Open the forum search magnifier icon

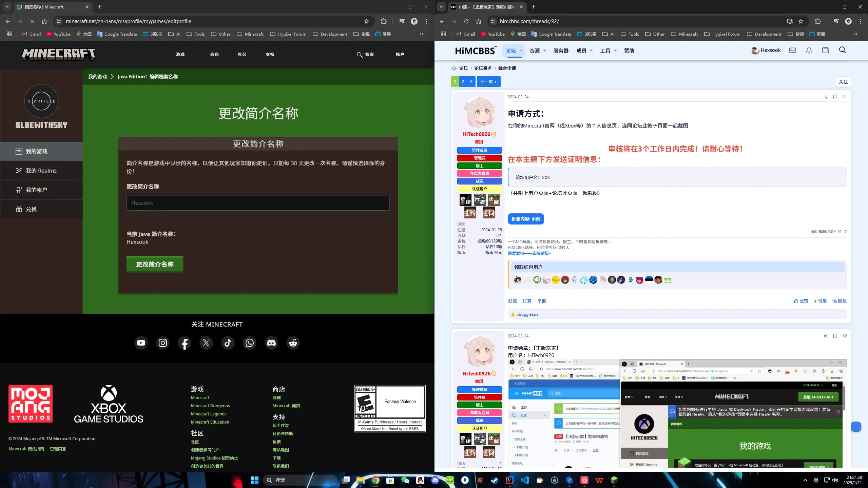(843, 50)
